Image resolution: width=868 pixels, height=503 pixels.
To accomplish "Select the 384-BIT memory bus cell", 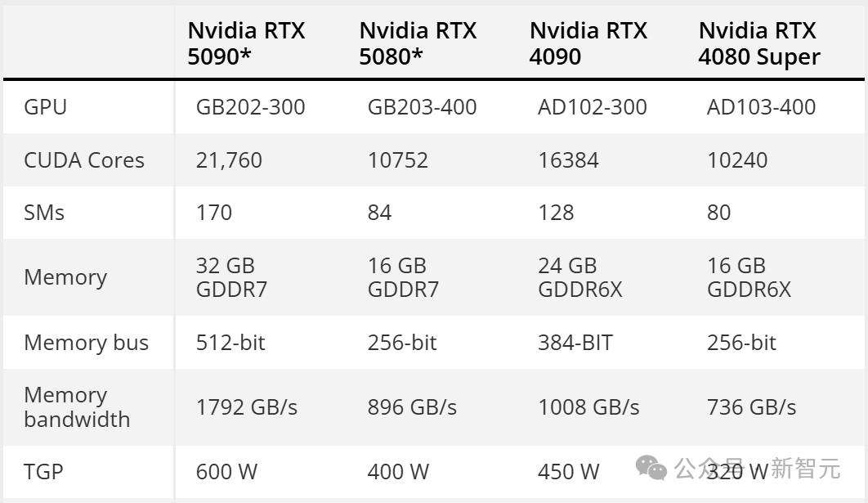I will point(575,342).
